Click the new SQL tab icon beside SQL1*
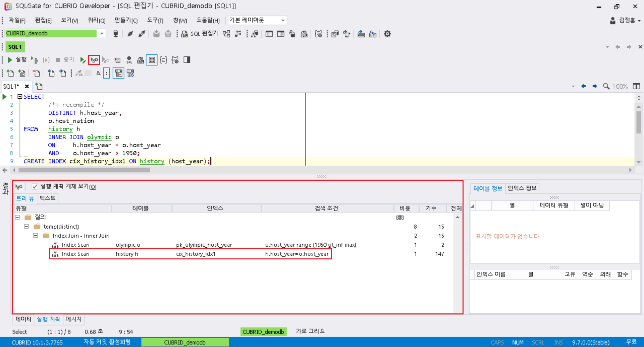 39,86
